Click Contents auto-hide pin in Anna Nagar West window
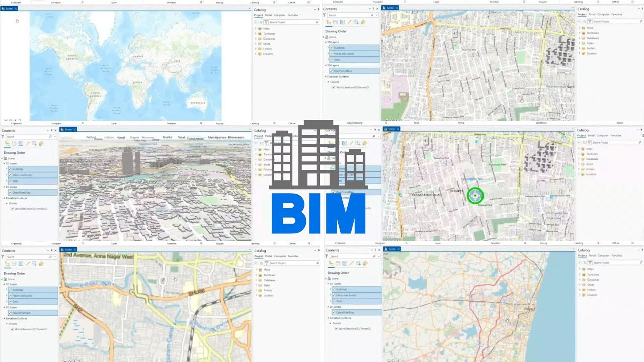 pyautogui.click(x=51, y=250)
